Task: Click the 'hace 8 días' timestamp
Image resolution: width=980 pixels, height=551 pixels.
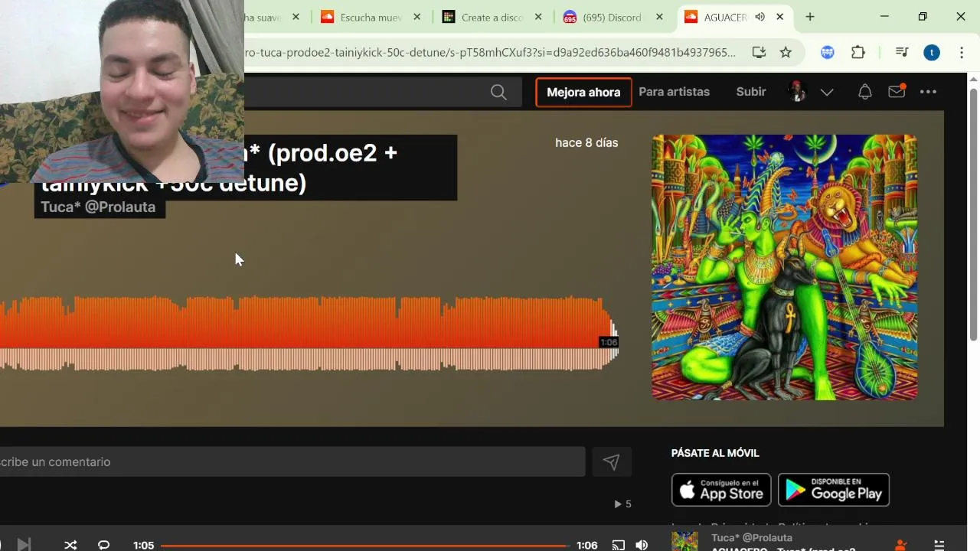Action: tap(586, 142)
